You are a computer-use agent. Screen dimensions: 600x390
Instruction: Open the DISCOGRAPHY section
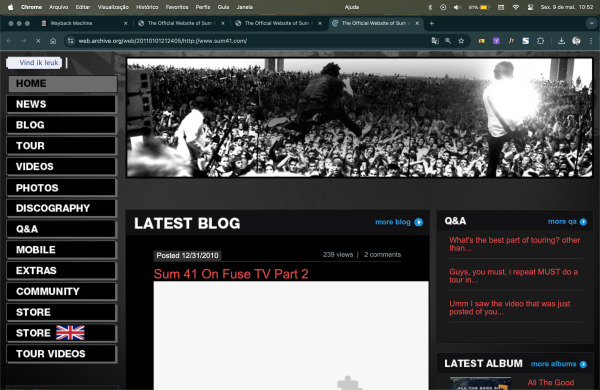point(61,208)
